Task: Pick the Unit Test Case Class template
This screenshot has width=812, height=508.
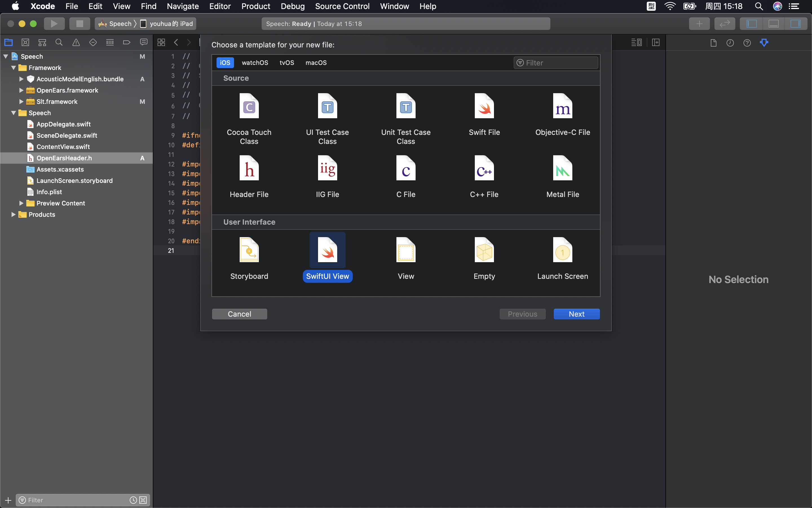Action: pyautogui.click(x=406, y=119)
